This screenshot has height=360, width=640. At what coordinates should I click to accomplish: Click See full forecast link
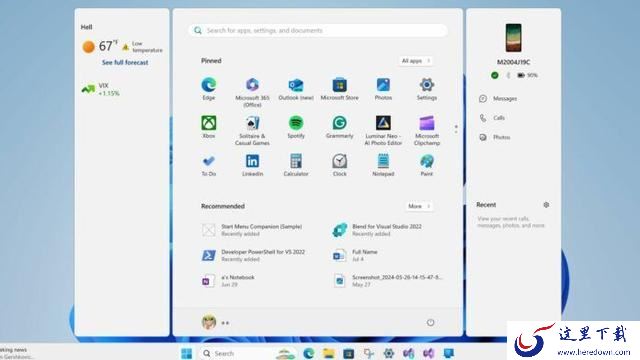pyautogui.click(x=125, y=62)
